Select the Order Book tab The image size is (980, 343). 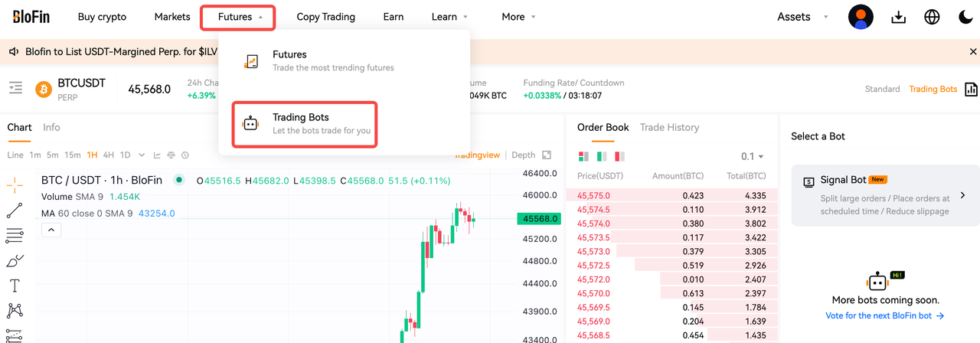603,127
